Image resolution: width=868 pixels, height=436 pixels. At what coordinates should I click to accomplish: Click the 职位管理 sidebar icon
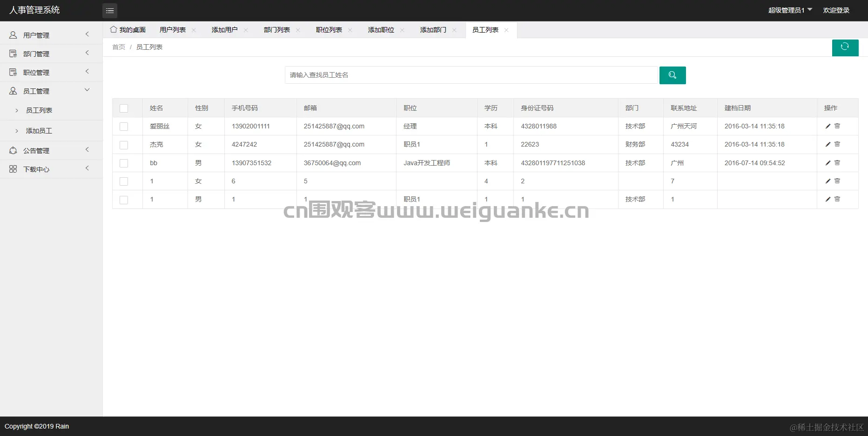click(13, 72)
